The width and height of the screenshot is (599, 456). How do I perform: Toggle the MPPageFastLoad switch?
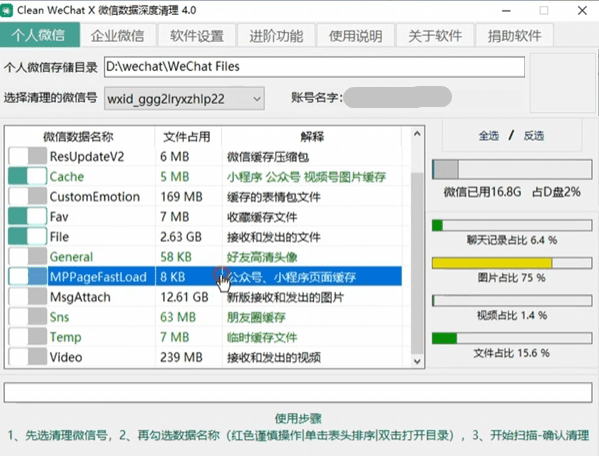(x=28, y=277)
